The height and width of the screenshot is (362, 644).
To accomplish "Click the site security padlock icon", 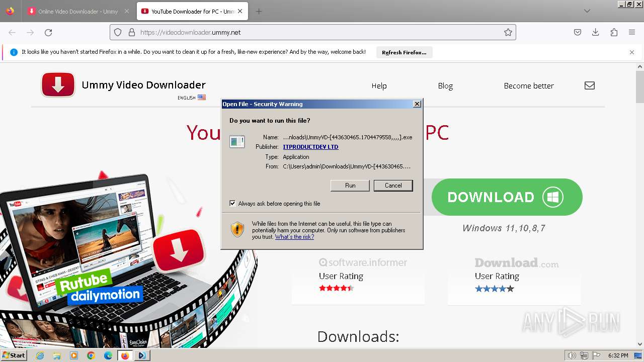I will (x=132, y=32).
